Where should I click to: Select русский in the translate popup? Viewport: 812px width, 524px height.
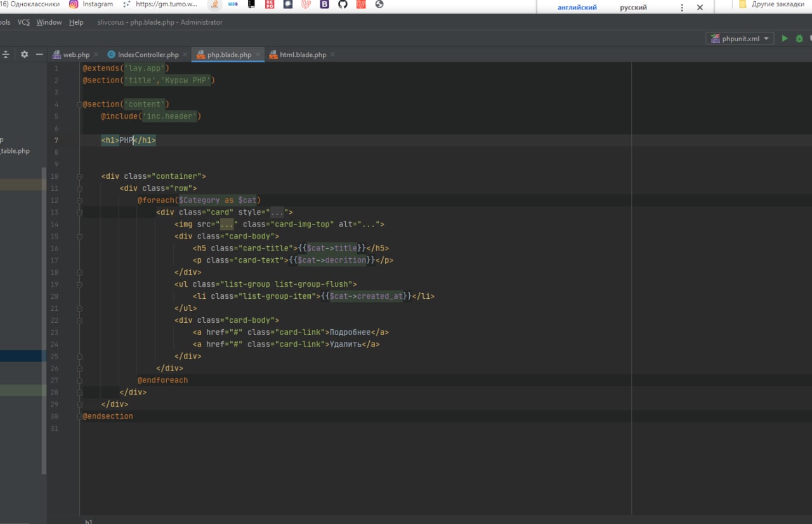click(633, 8)
